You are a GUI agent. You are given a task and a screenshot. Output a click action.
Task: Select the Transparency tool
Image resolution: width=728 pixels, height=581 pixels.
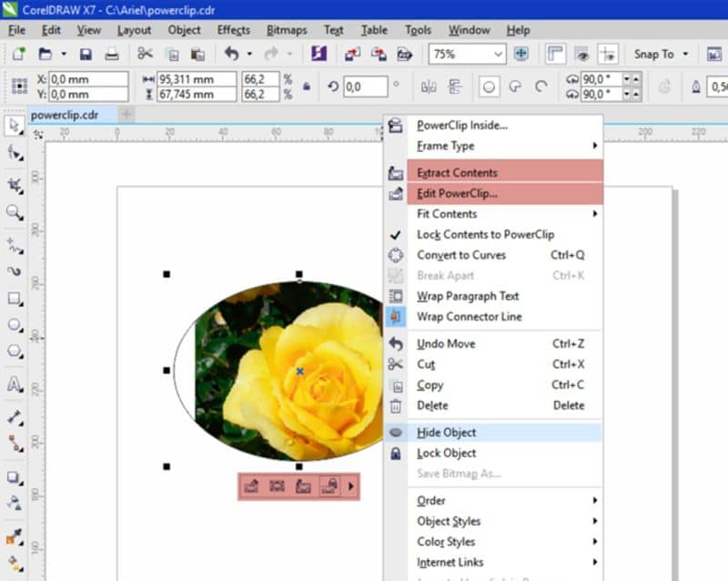tap(14, 503)
